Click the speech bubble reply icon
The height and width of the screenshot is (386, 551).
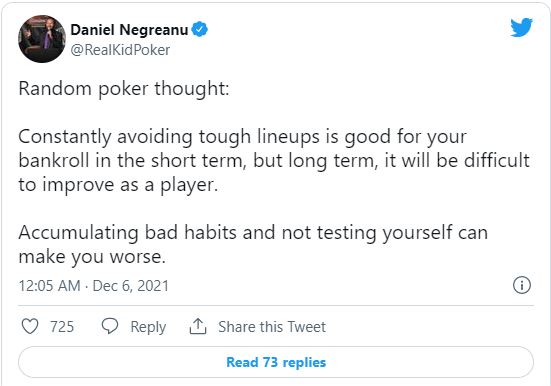(110, 326)
